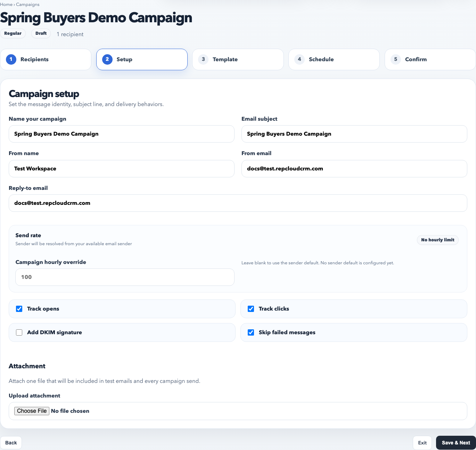Open the Template step
476x450 pixels.
[238, 59]
